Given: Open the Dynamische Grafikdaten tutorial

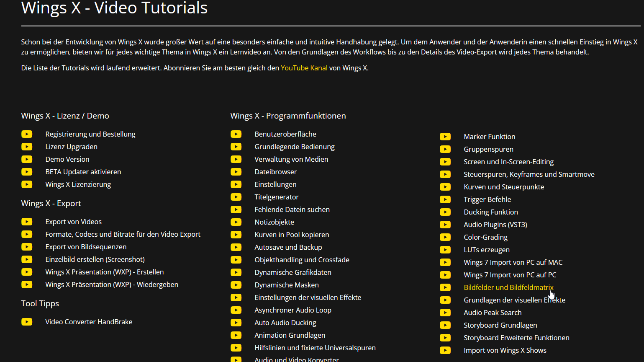Looking at the screenshot, I should 293,272.
